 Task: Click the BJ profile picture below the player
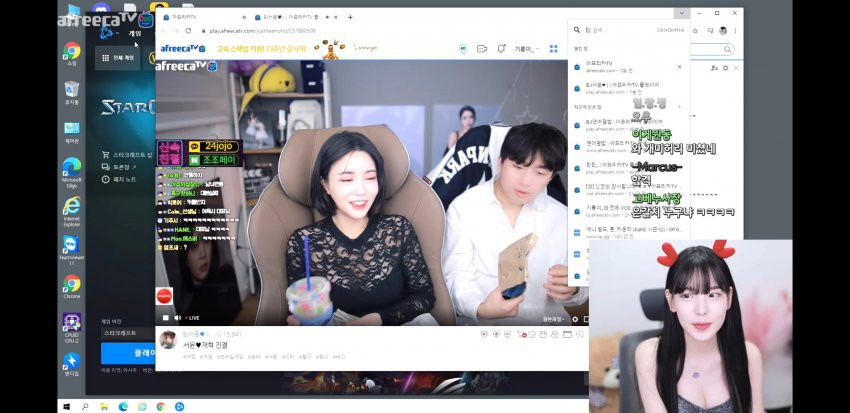click(x=168, y=339)
